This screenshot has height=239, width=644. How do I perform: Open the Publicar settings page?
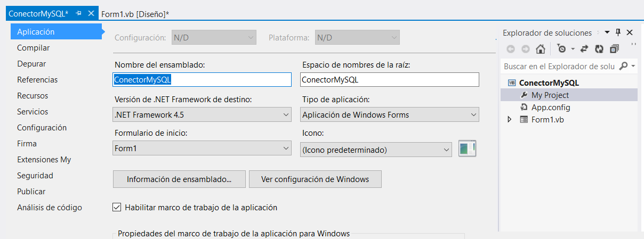[x=31, y=192]
